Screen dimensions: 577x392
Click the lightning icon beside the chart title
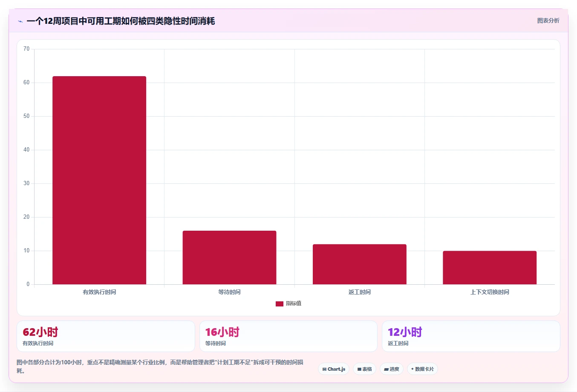[x=20, y=21]
